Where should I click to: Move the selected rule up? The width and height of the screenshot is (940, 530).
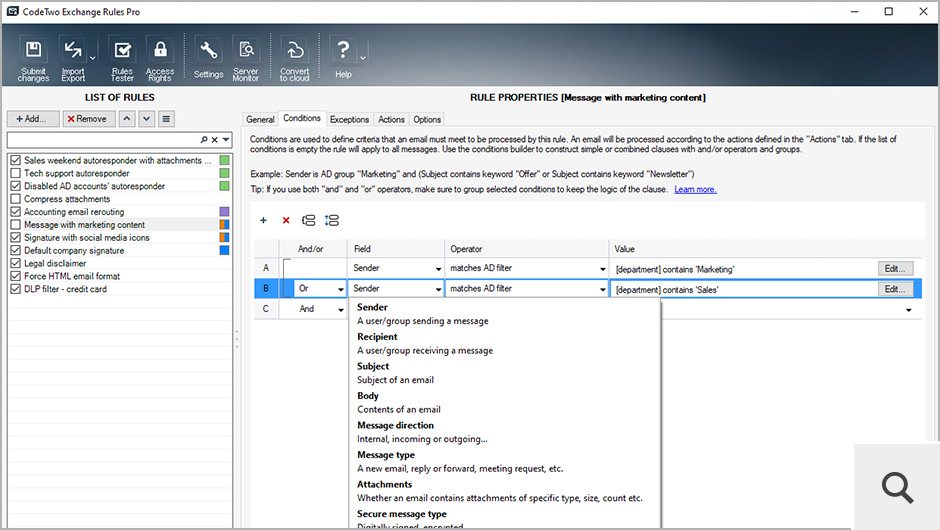click(x=126, y=119)
